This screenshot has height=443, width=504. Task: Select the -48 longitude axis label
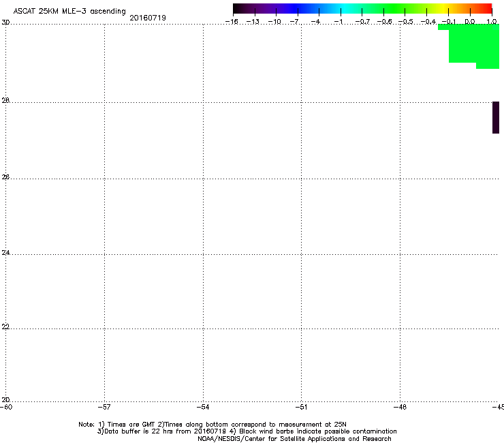pyautogui.click(x=400, y=407)
